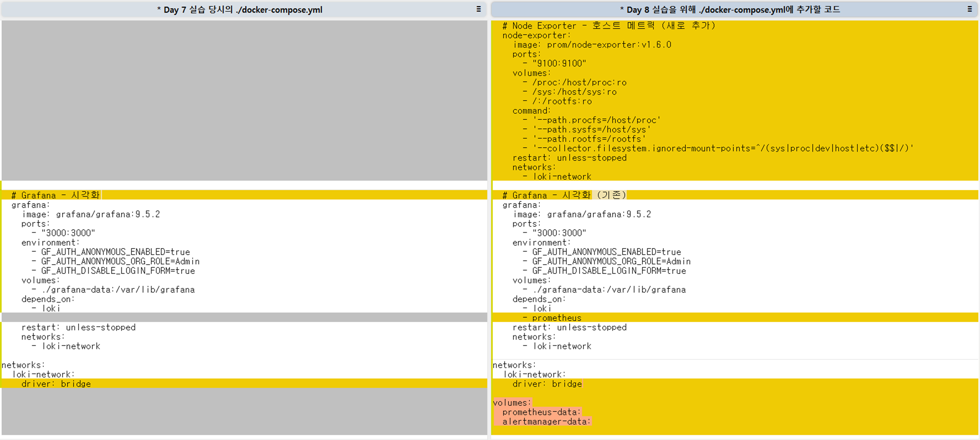The width and height of the screenshot is (980, 440).
Task: Select the Day 8 docker-compose.yml tab header
Action: (730, 9)
